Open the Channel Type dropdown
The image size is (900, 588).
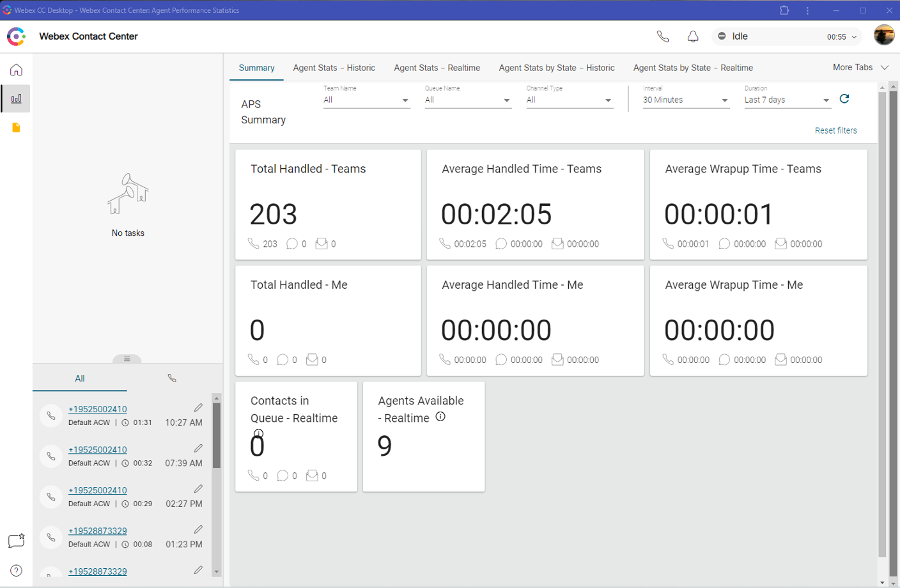pyautogui.click(x=570, y=100)
